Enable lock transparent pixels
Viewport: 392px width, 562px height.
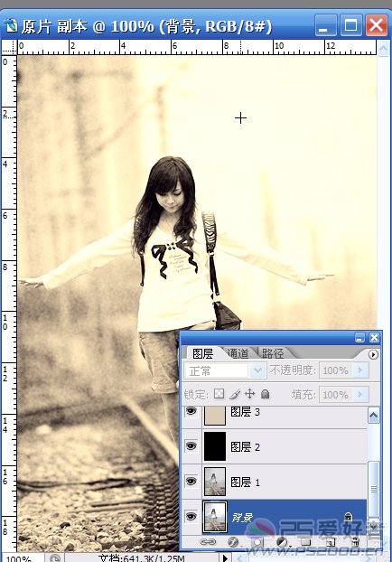[x=219, y=394]
